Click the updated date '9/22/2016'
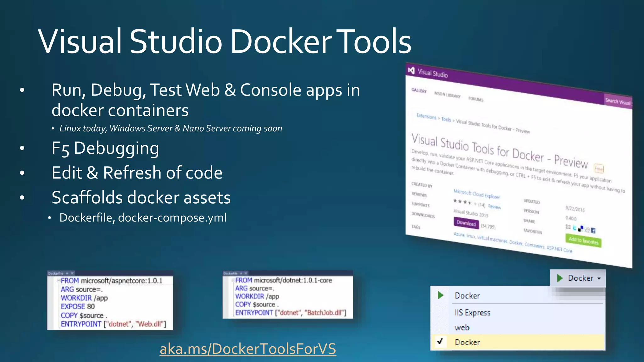The width and height of the screenshot is (644, 362). (575, 209)
